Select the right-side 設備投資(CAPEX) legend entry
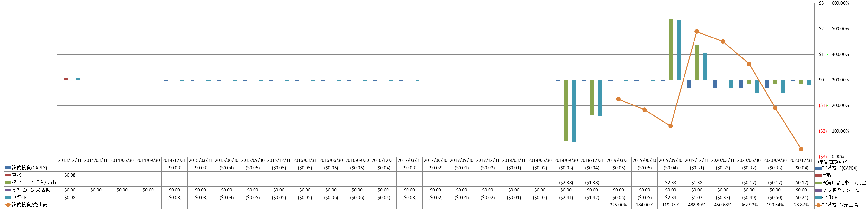The height and width of the screenshot is (209, 868). (836, 168)
